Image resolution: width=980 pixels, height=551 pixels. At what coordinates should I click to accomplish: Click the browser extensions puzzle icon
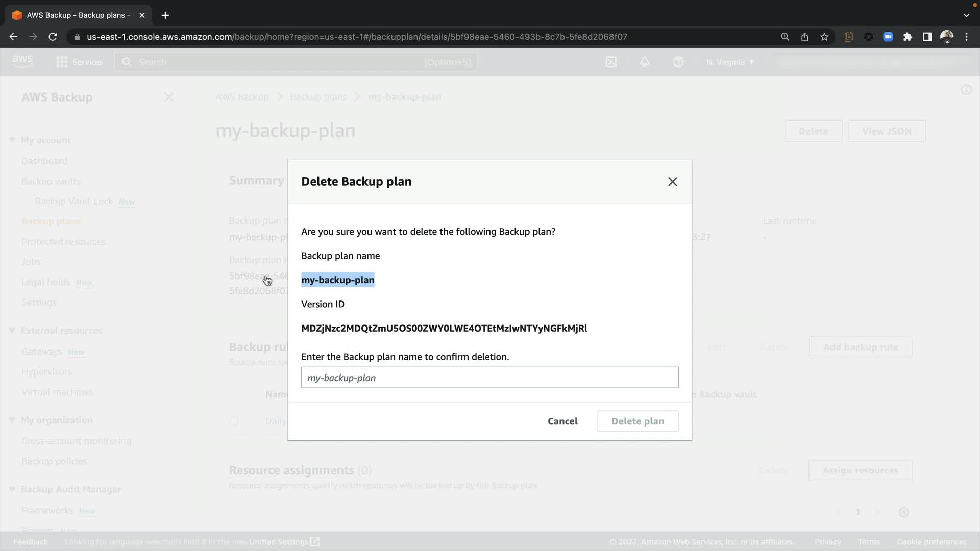pos(908,37)
